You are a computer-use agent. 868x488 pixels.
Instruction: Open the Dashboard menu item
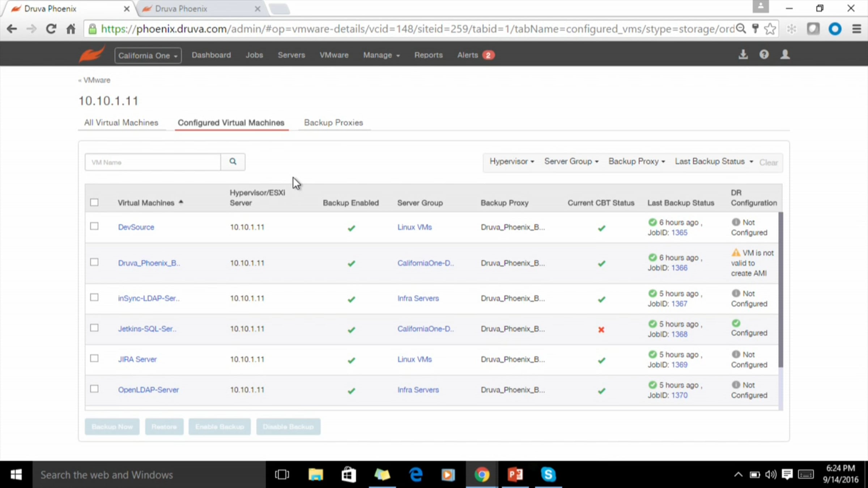click(x=211, y=55)
